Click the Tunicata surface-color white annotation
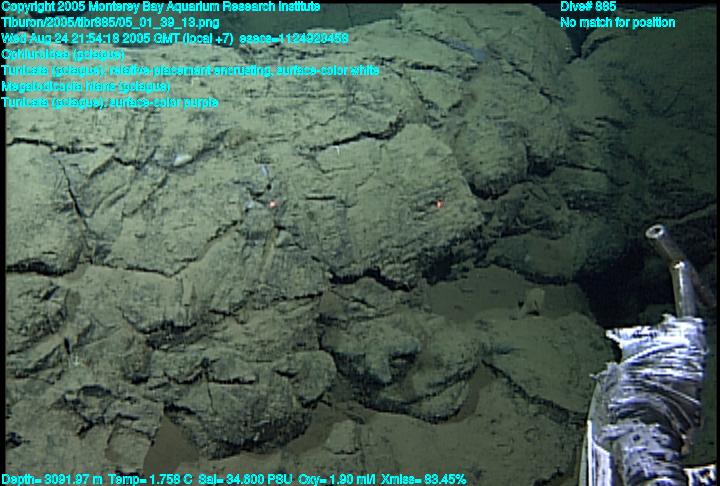Image resolution: width=720 pixels, height=486 pixels. tap(190, 70)
